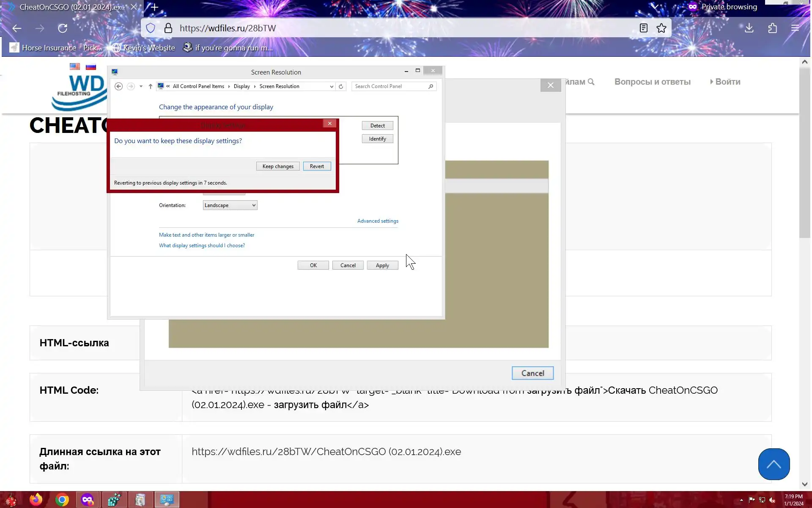Open the extensions puzzle icon
812x508 pixels.
tap(772, 28)
